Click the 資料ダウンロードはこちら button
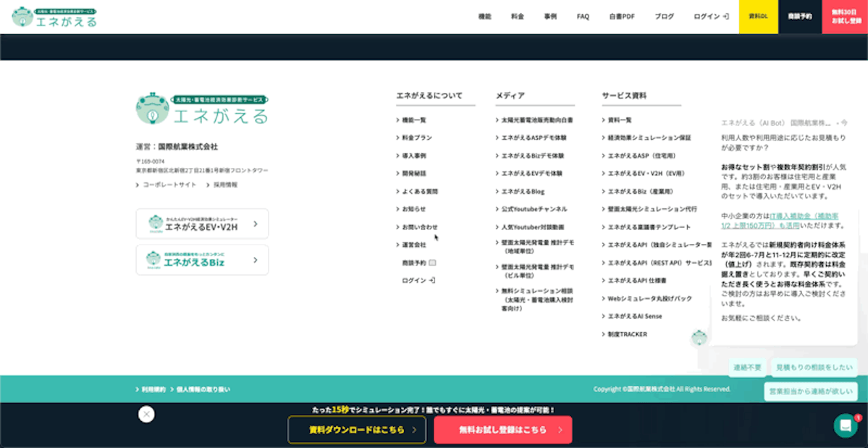The width and height of the screenshot is (868, 448). (355, 429)
